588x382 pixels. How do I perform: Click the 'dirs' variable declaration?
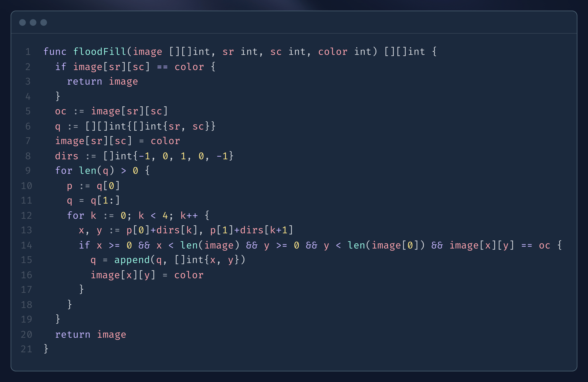click(x=67, y=156)
